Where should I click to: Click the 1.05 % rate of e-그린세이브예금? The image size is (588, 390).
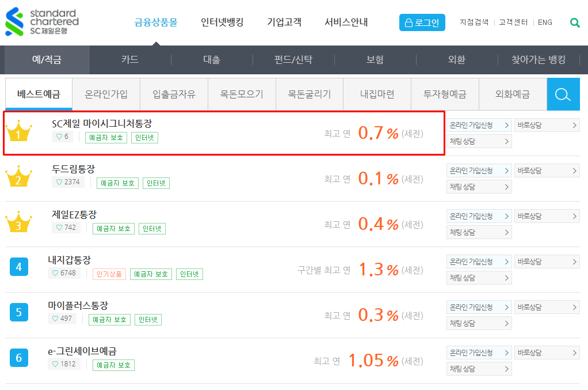pyautogui.click(x=373, y=361)
